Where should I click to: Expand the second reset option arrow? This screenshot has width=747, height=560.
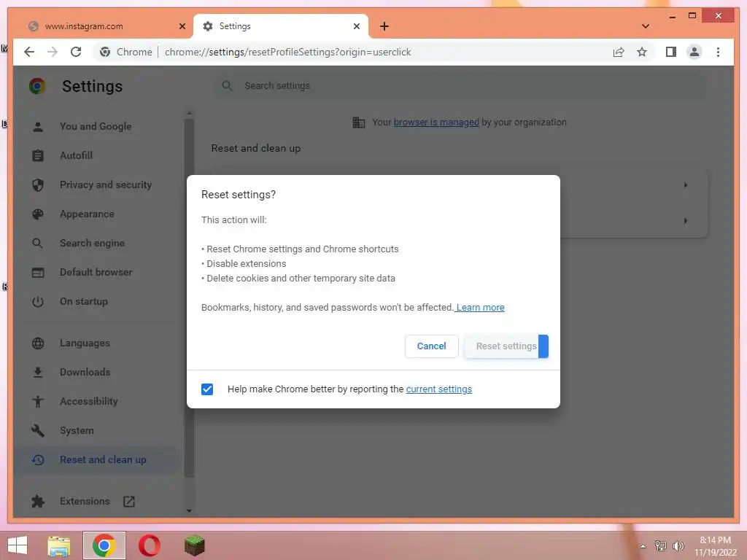click(686, 220)
